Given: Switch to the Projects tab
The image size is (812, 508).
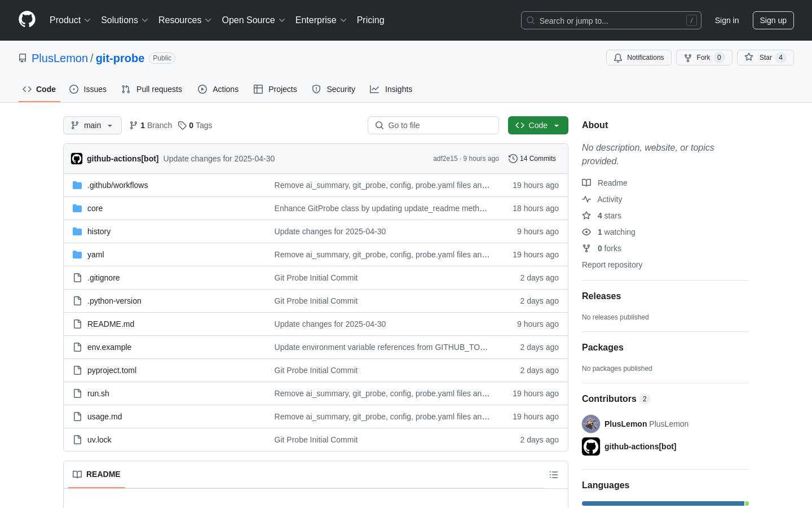Looking at the screenshot, I should [275, 89].
